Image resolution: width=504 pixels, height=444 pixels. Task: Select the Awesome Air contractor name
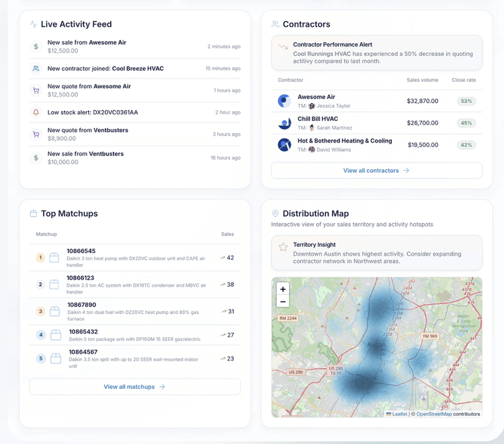[x=317, y=97]
